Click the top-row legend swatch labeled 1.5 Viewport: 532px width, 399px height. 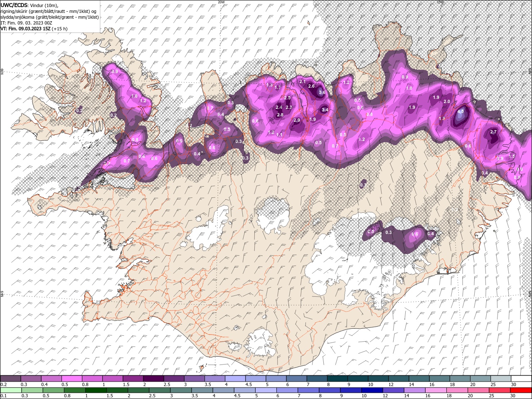pos(133,379)
